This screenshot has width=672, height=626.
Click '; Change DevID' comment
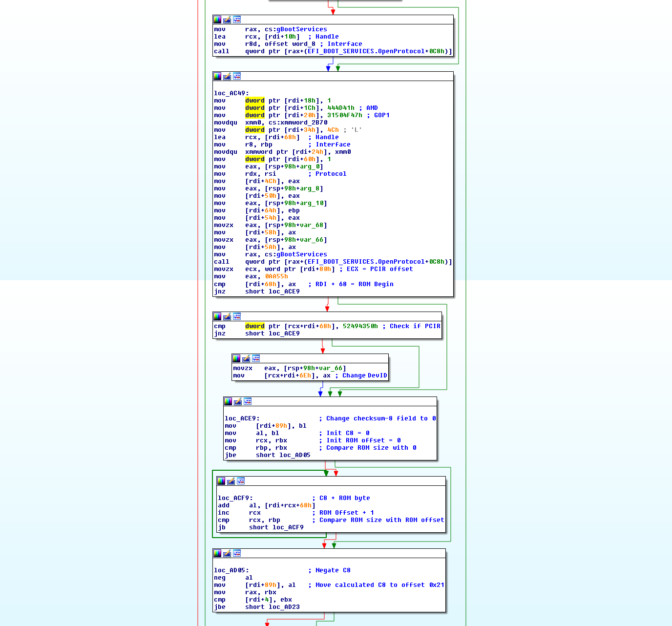point(361,376)
